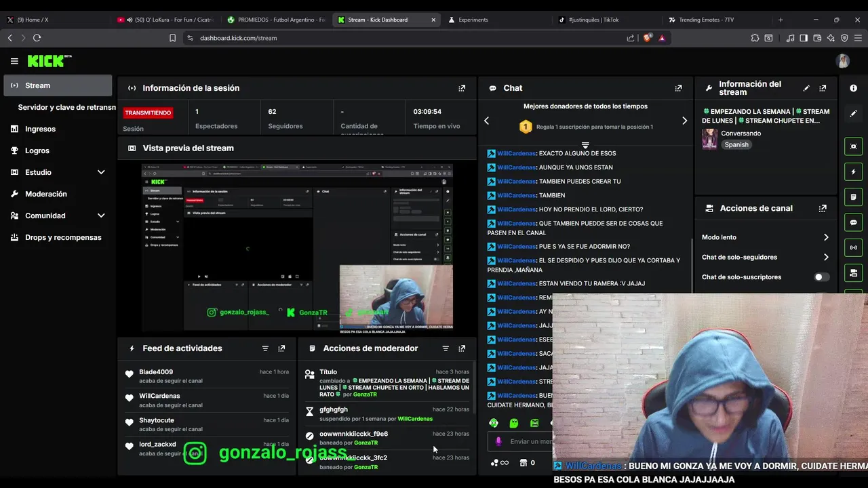The width and height of the screenshot is (868, 488).
Task: Pop out the Información del stream panel
Action: click(823, 88)
